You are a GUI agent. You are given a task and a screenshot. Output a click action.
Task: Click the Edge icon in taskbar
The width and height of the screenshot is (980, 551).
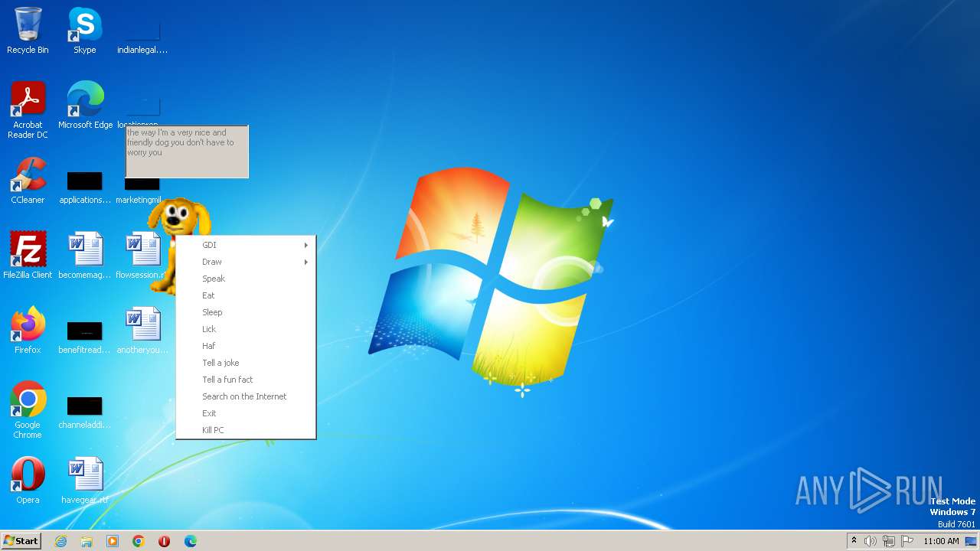point(191,541)
